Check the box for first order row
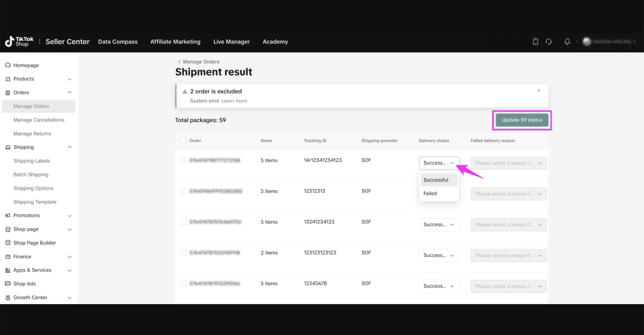Viewport: 644px width, 335px height. (x=184, y=160)
